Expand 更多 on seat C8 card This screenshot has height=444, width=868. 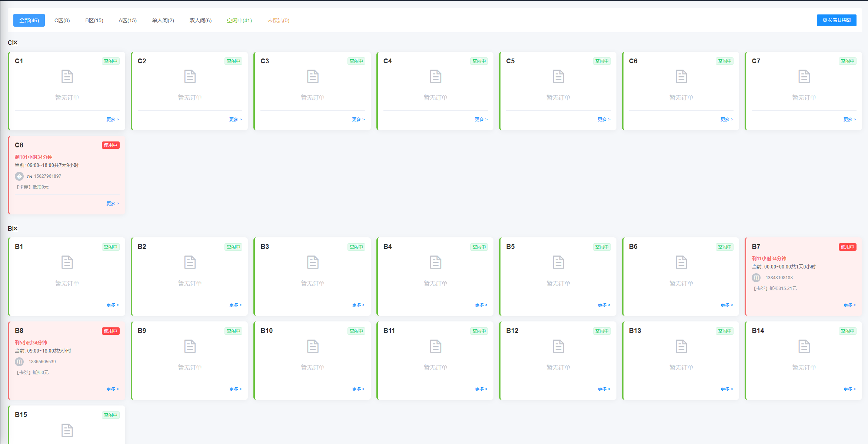tap(113, 204)
